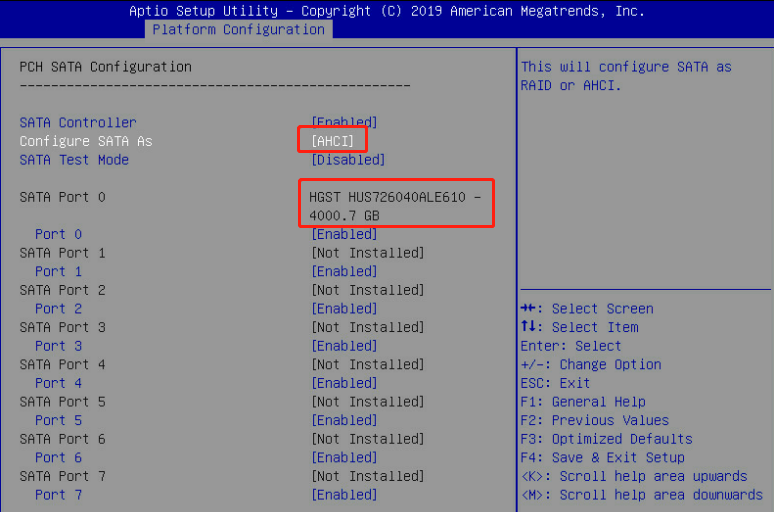Click the SATA Port 7 label
Viewport: 774px width, 512px height.
[x=62, y=476]
